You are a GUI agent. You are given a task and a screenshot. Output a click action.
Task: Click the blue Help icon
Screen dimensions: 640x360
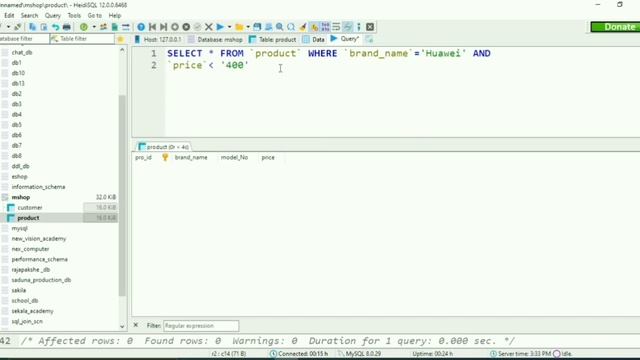click(141, 27)
